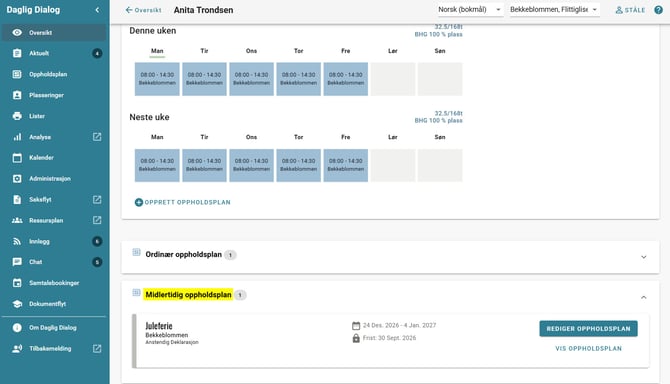
Task: Collapse the Midlertidig oppholdsplan section chevron
Action: coord(644,297)
